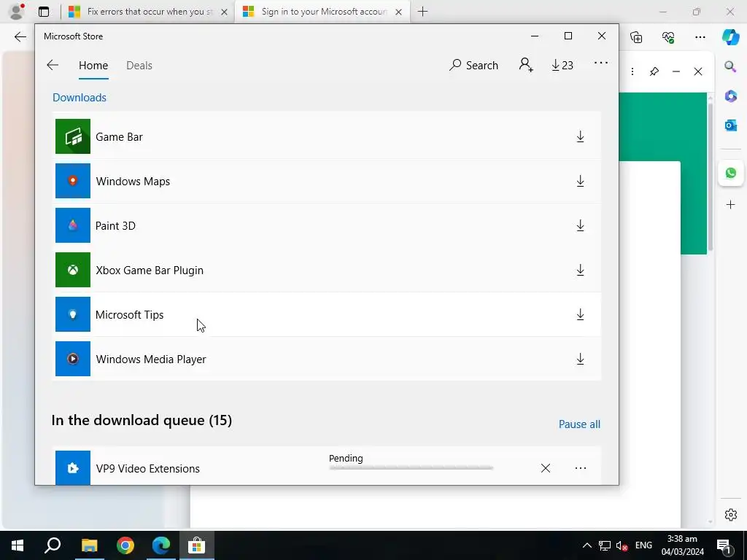
Task: Open Edge tab actions menu
Action: tap(44, 12)
